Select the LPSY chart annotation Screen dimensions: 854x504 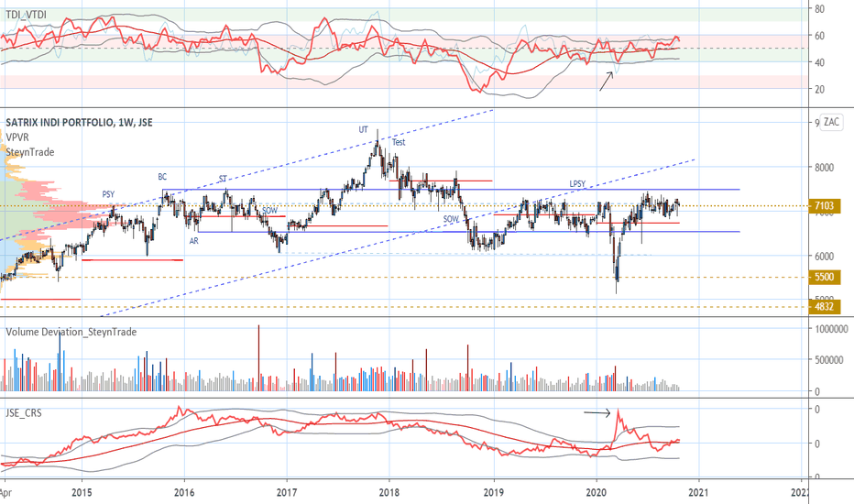(x=577, y=183)
